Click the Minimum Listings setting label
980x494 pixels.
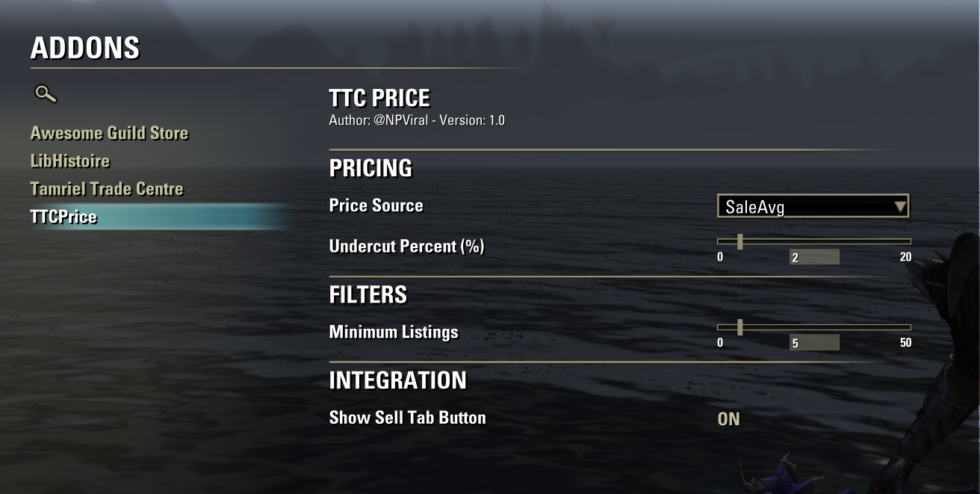coord(394,332)
